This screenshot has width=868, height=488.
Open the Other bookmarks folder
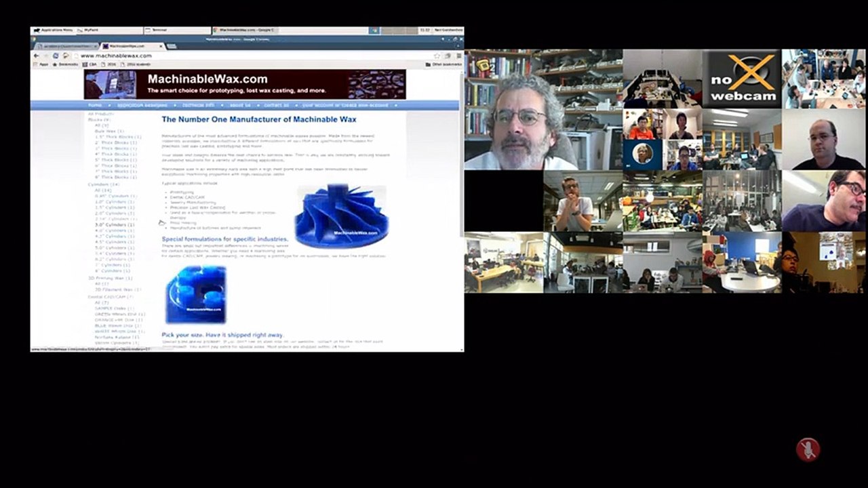[444, 64]
